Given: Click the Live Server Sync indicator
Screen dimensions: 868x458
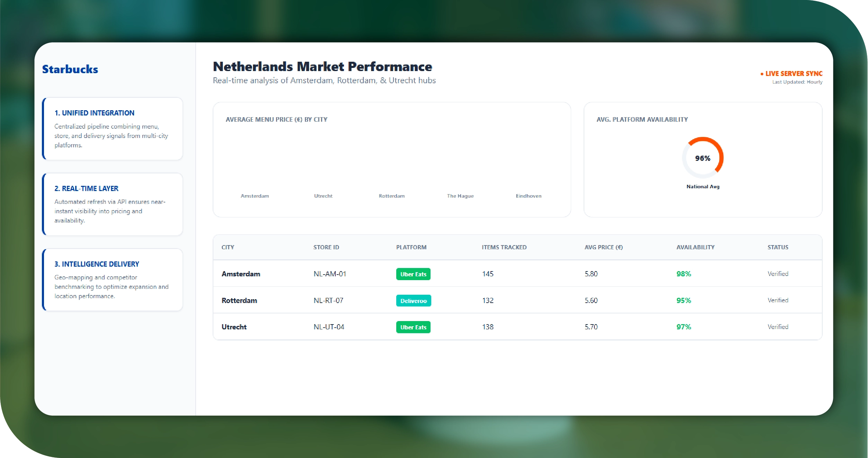Looking at the screenshot, I should pyautogui.click(x=793, y=74).
